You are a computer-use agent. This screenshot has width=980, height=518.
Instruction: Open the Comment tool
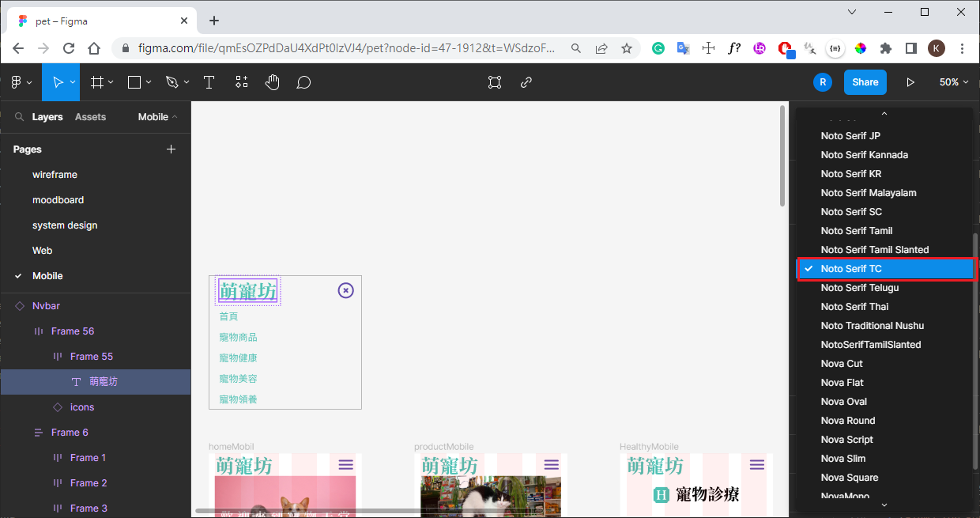[303, 82]
